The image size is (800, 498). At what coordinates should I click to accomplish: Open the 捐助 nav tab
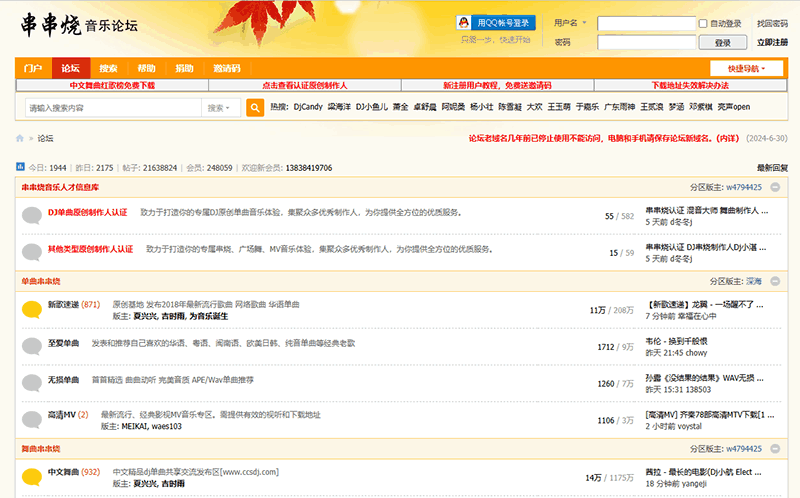[x=184, y=68]
